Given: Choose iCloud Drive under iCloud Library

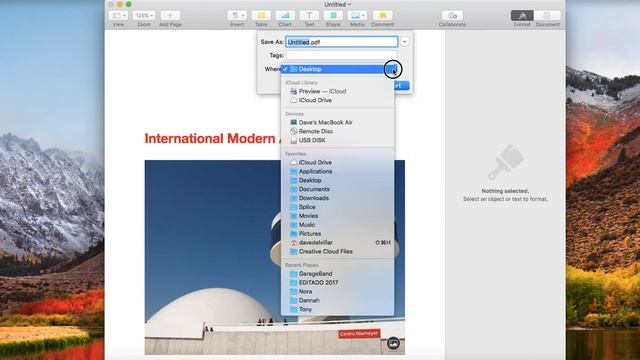Looking at the screenshot, I should point(338,100).
